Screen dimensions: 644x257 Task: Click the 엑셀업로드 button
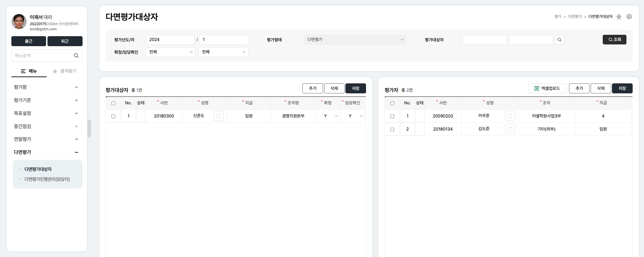click(x=547, y=89)
